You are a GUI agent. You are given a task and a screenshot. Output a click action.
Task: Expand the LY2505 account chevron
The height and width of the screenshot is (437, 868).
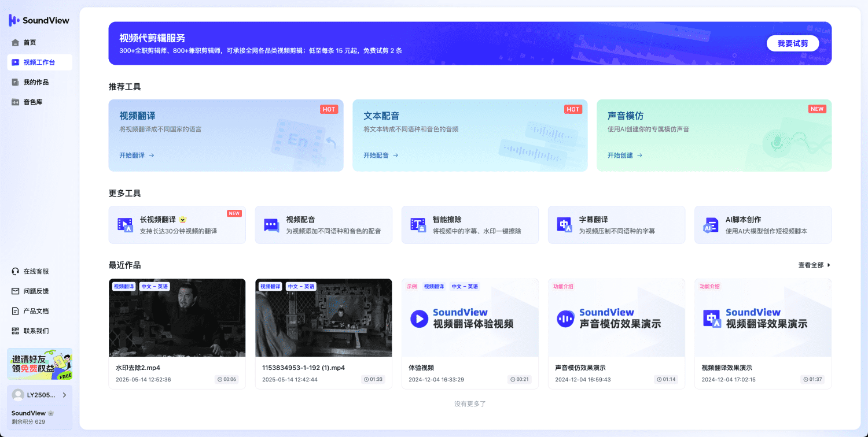pos(64,395)
